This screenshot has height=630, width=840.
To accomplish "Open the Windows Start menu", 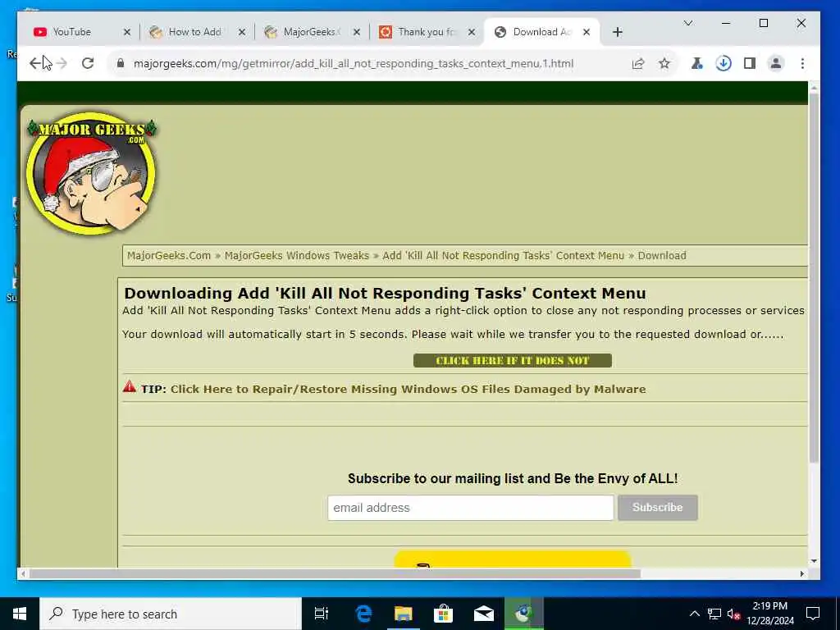I will [20, 614].
